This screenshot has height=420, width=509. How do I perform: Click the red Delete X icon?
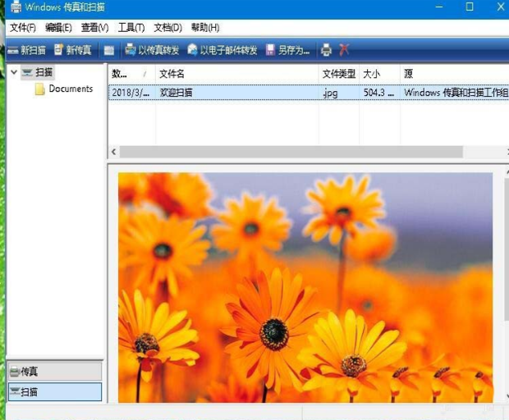point(344,50)
